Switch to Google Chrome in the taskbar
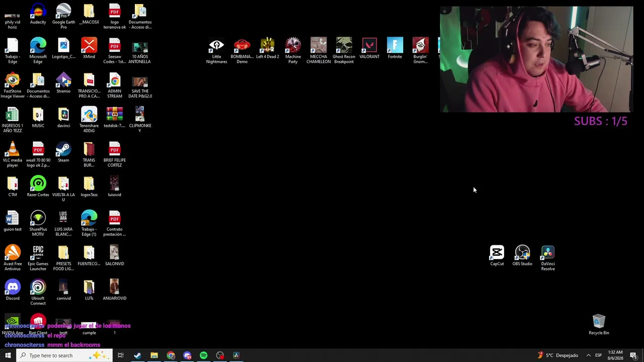The height and width of the screenshot is (362, 644). pos(171,355)
